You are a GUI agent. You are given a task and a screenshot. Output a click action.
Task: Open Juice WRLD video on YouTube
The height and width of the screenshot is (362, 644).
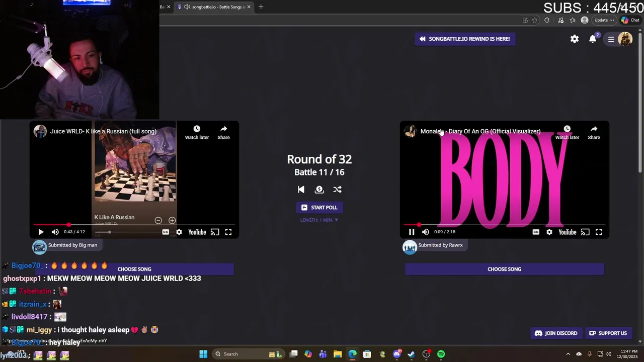pos(197,232)
